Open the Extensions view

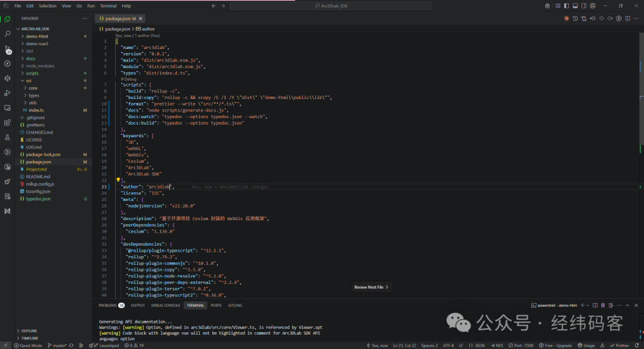tap(7, 122)
